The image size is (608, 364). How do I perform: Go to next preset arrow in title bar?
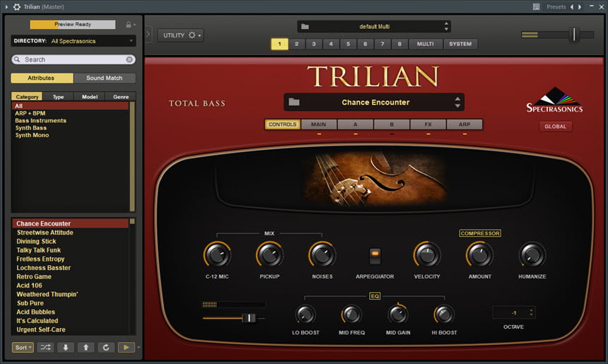pyautogui.click(x=580, y=6)
